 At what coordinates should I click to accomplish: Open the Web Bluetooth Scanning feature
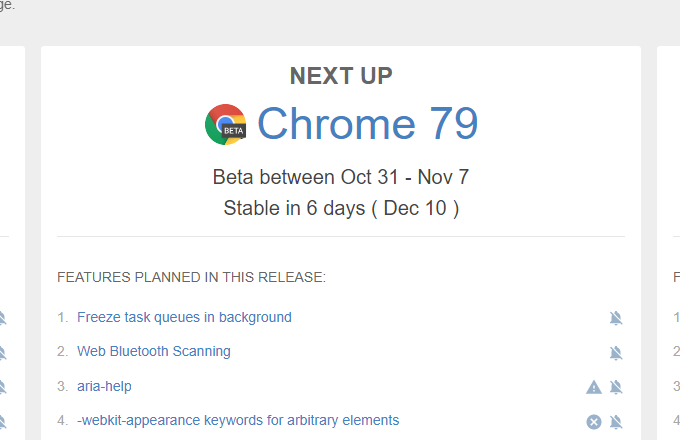click(154, 351)
